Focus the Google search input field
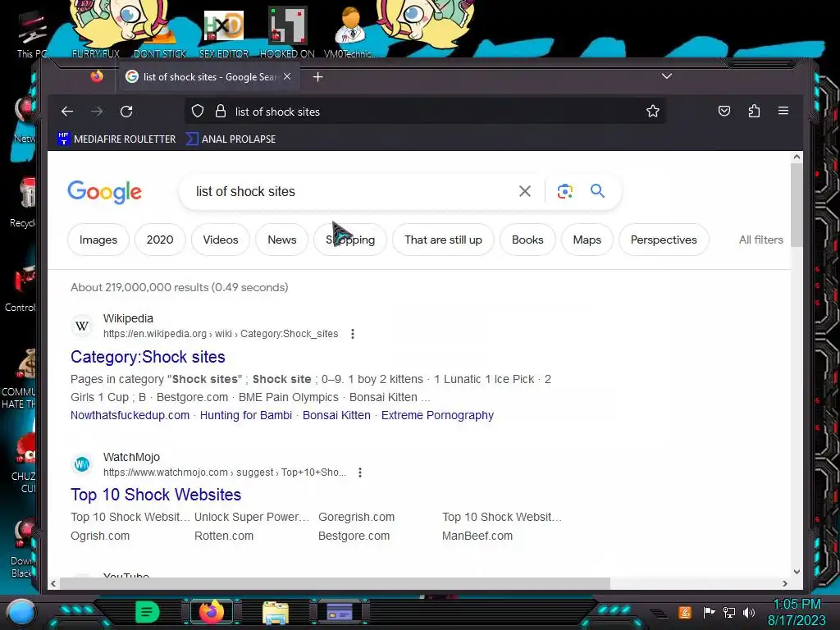 click(x=348, y=191)
